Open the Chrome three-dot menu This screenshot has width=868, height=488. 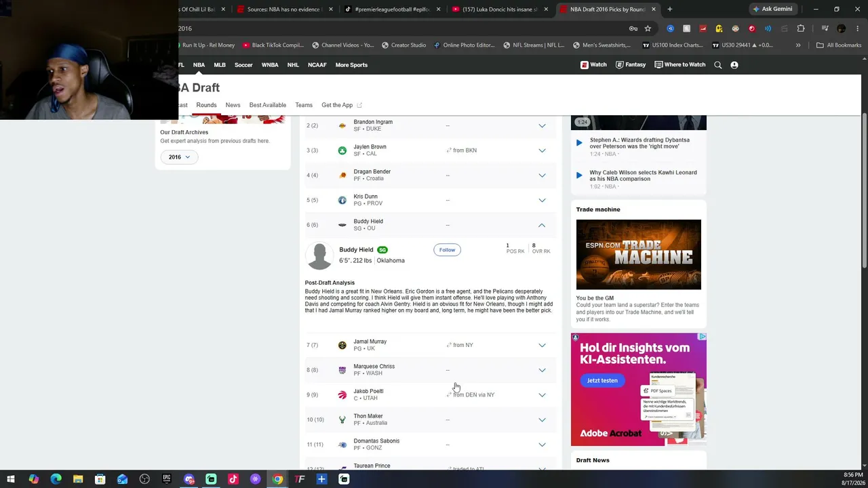(857, 28)
